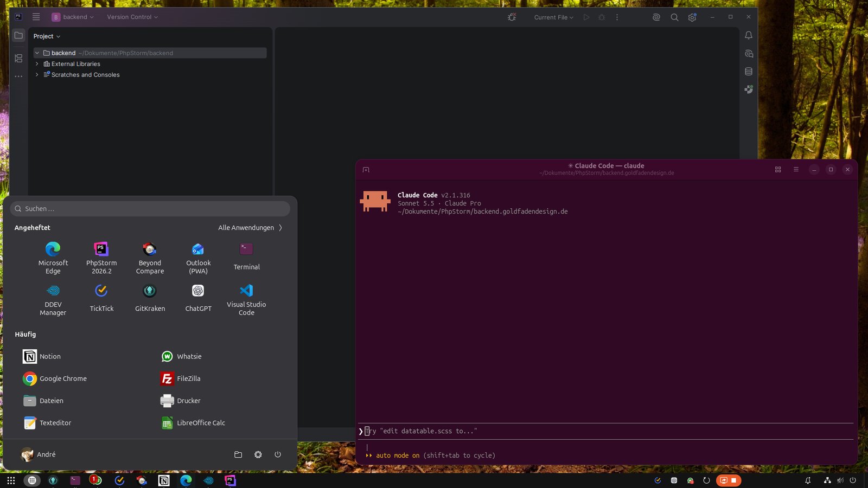868x488 pixels.
Task: Open the Current File run configuration dropdown
Action: 553,17
